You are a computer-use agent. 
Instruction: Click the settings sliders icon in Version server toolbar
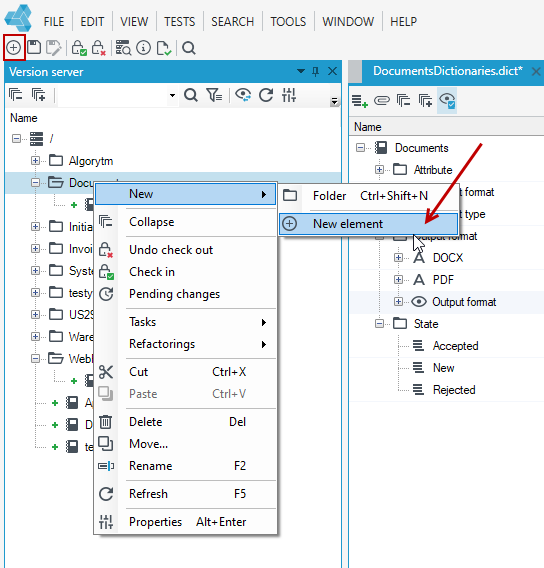(289, 95)
